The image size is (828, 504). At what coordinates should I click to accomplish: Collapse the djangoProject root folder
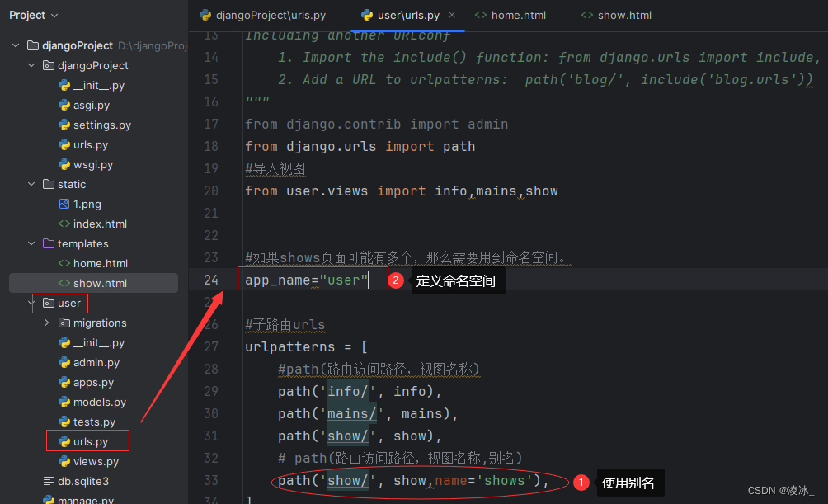pos(15,45)
